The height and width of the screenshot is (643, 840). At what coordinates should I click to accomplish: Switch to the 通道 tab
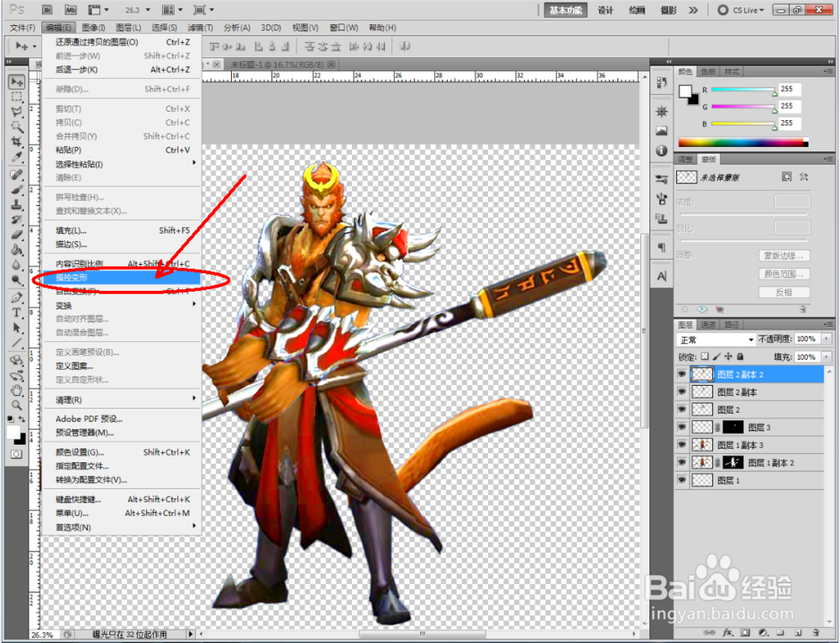pyautogui.click(x=708, y=324)
